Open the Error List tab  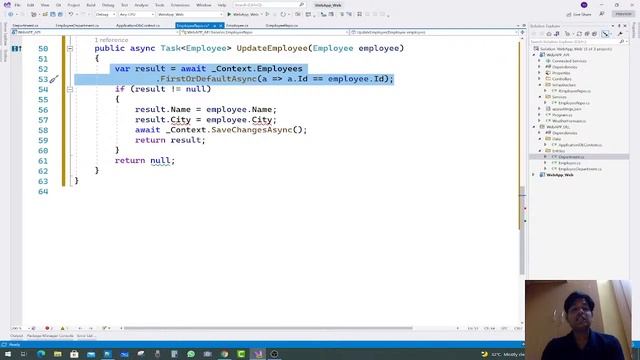coord(85,336)
